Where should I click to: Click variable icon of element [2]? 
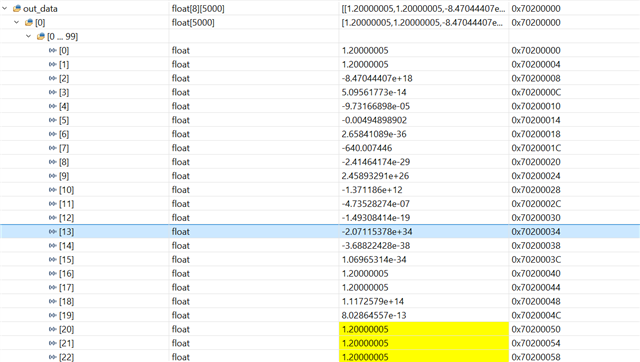coord(52,78)
